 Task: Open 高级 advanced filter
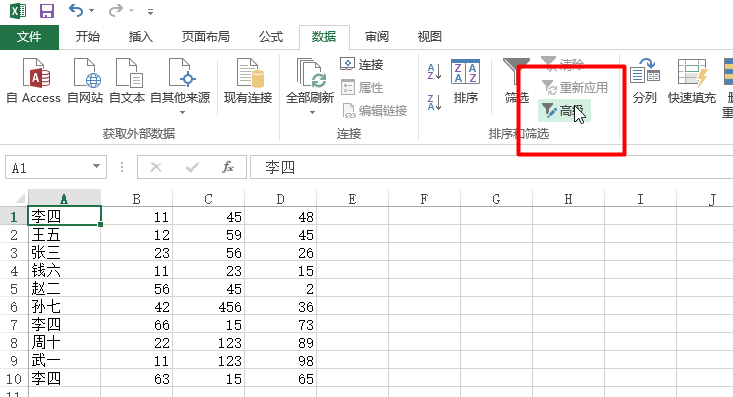coord(564,111)
